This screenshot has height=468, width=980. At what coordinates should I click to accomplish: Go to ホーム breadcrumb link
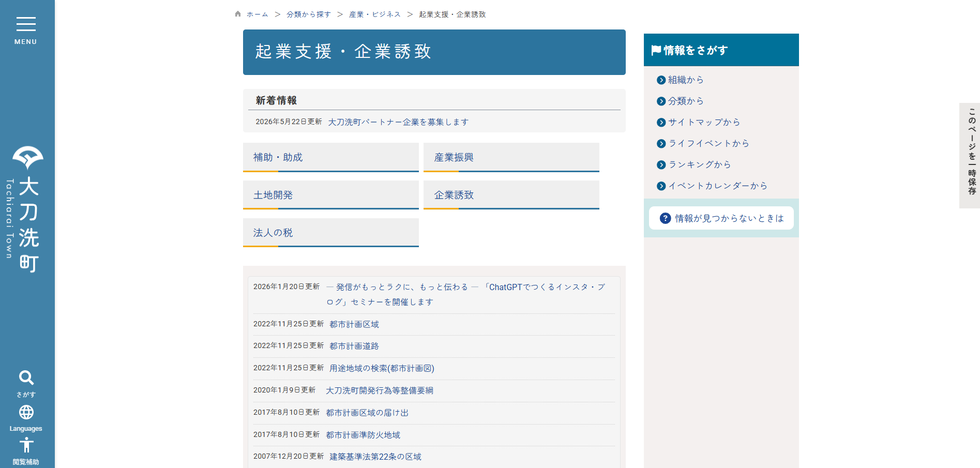257,14
